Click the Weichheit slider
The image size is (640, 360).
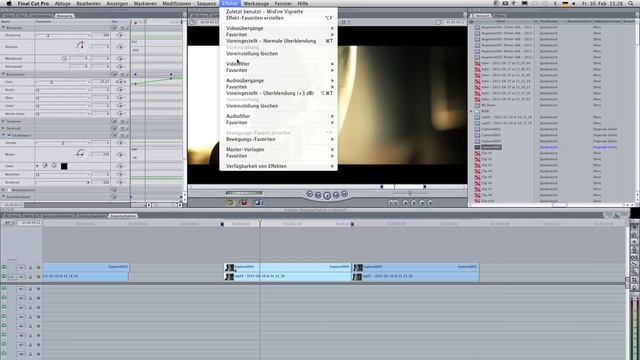(62, 174)
